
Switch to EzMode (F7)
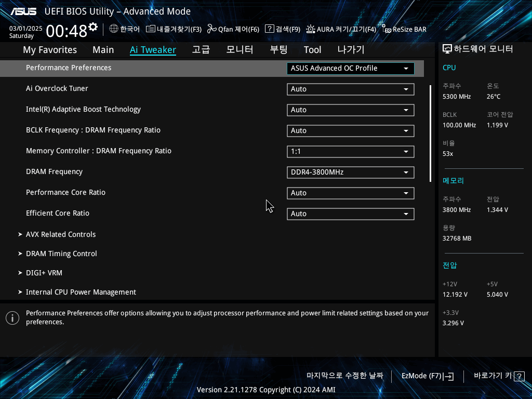[428, 376]
